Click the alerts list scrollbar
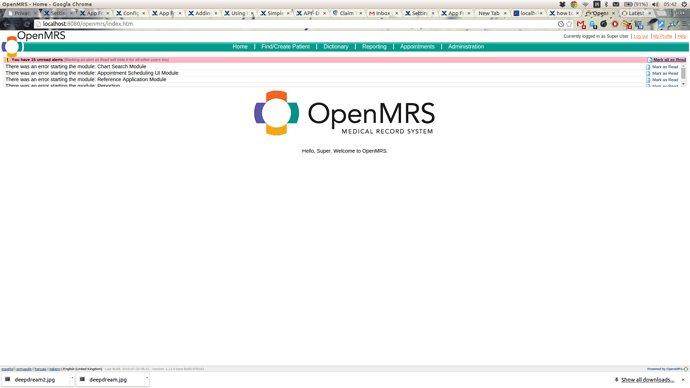The width and height of the screenshot is (690, 388). point(683,75)
